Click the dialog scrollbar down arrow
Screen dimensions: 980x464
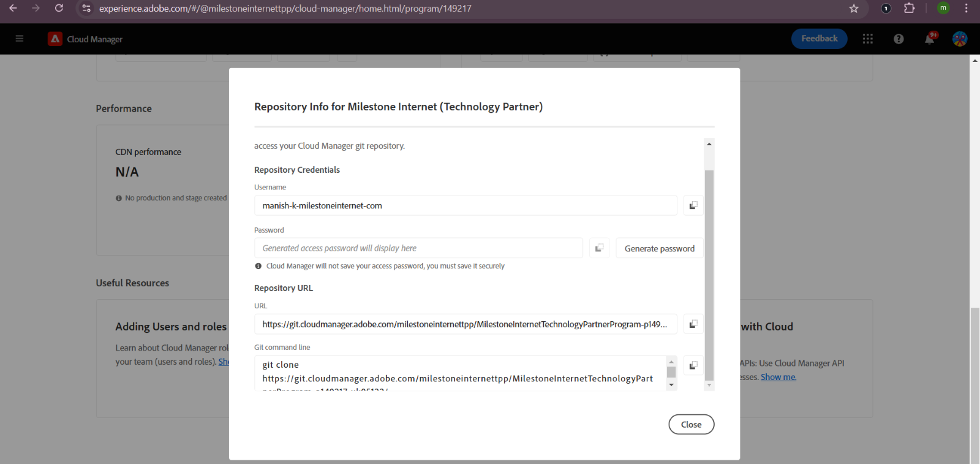click(709, 386)
